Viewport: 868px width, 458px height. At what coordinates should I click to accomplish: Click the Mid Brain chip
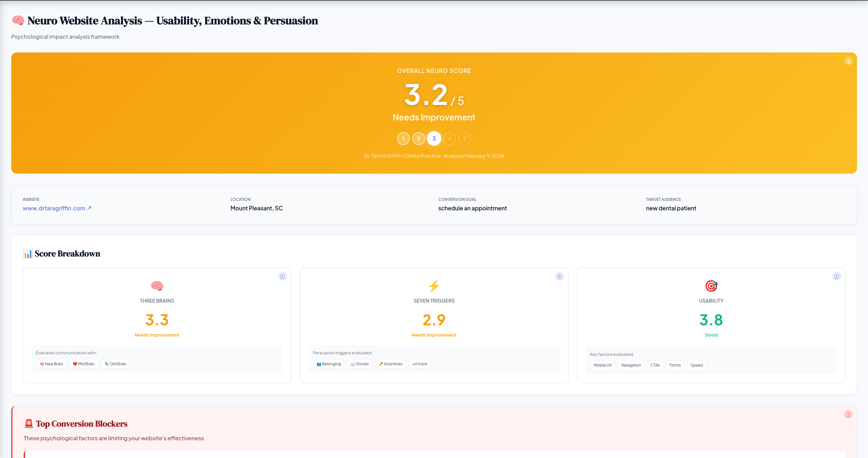point(84,364)
